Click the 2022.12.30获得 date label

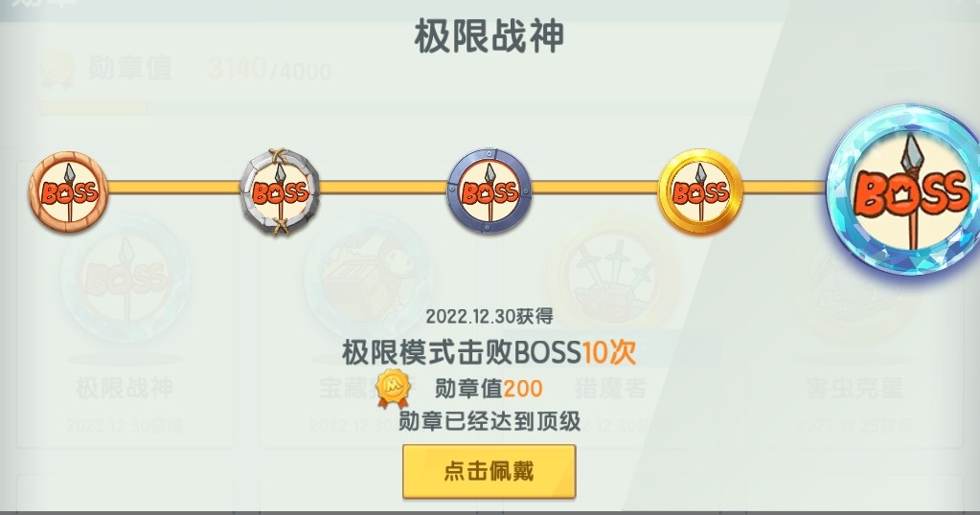click(x=490, y=317)
